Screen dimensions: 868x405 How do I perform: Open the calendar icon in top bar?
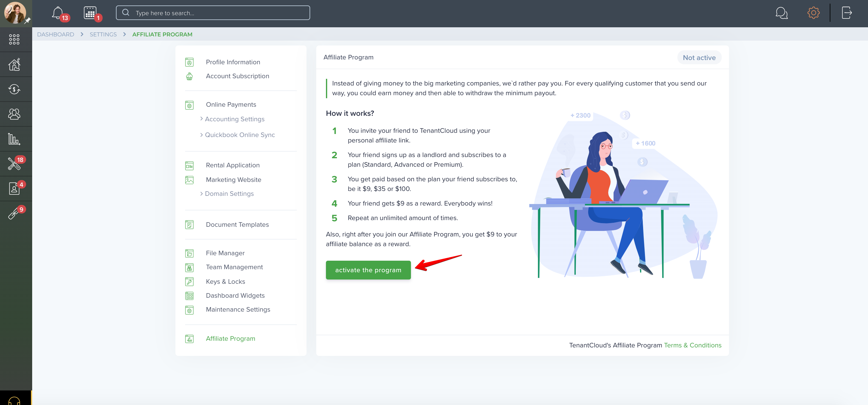coord(90,13)
